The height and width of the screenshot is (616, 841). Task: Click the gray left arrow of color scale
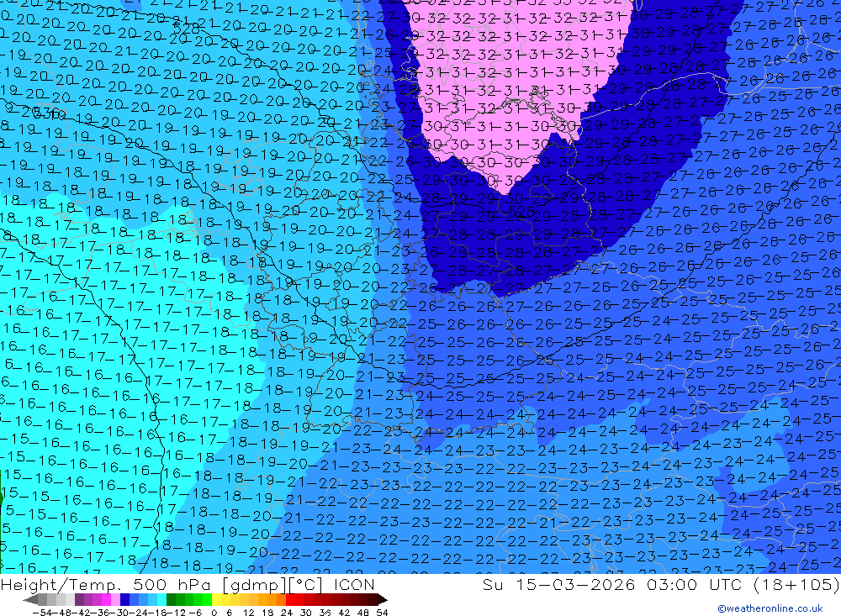coord(30,600)
